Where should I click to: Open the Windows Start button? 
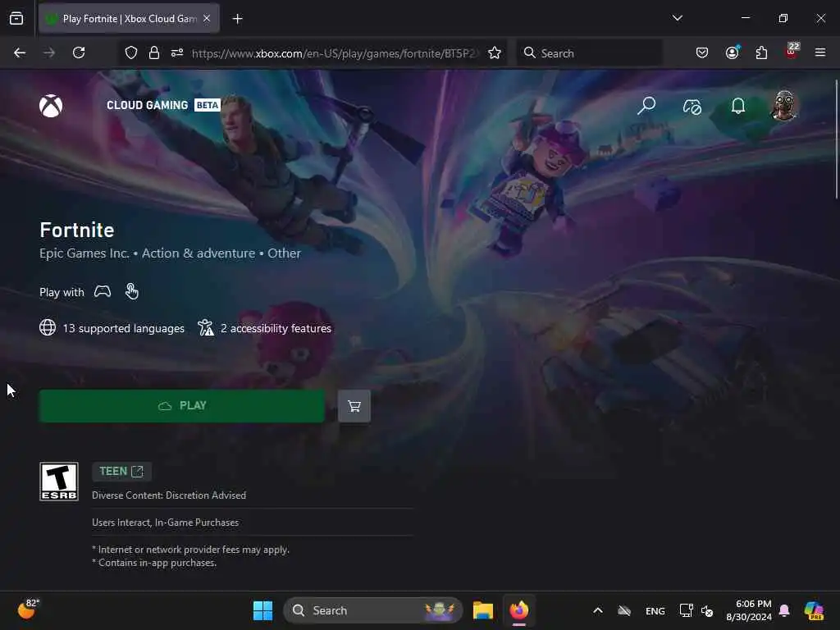coord(263,610)
